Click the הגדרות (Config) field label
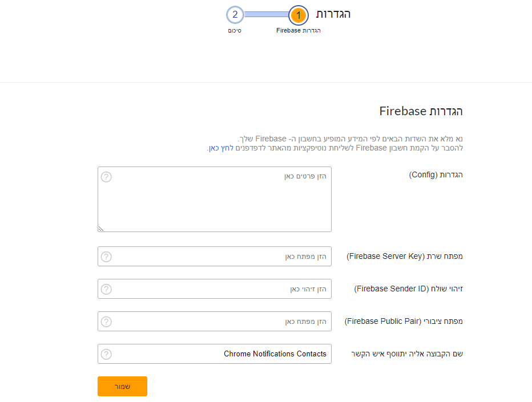 (436, 175)
